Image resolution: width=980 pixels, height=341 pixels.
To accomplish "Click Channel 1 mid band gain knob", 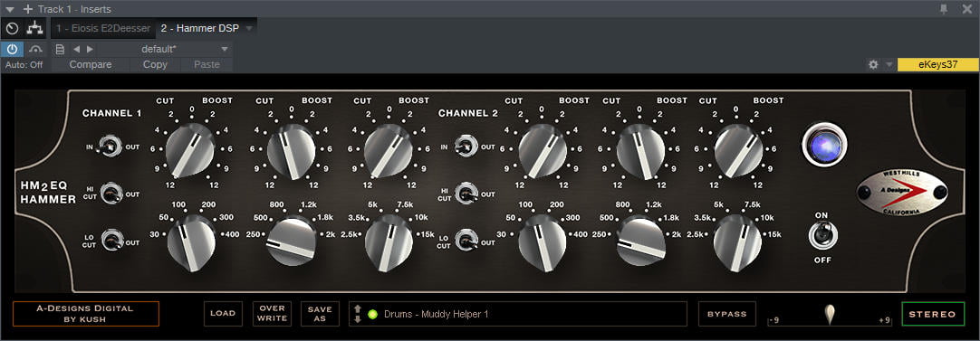I will 291,151.
